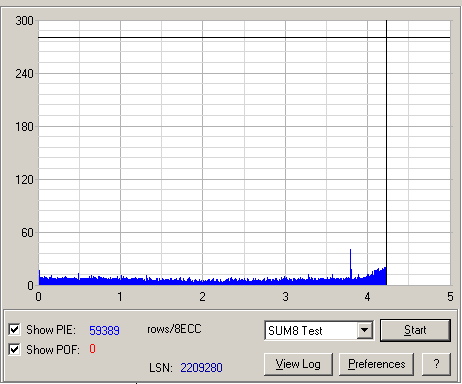Screen dimensions: 462x384
Task: Click the LSN: text label
Action: tap(161, 368)
